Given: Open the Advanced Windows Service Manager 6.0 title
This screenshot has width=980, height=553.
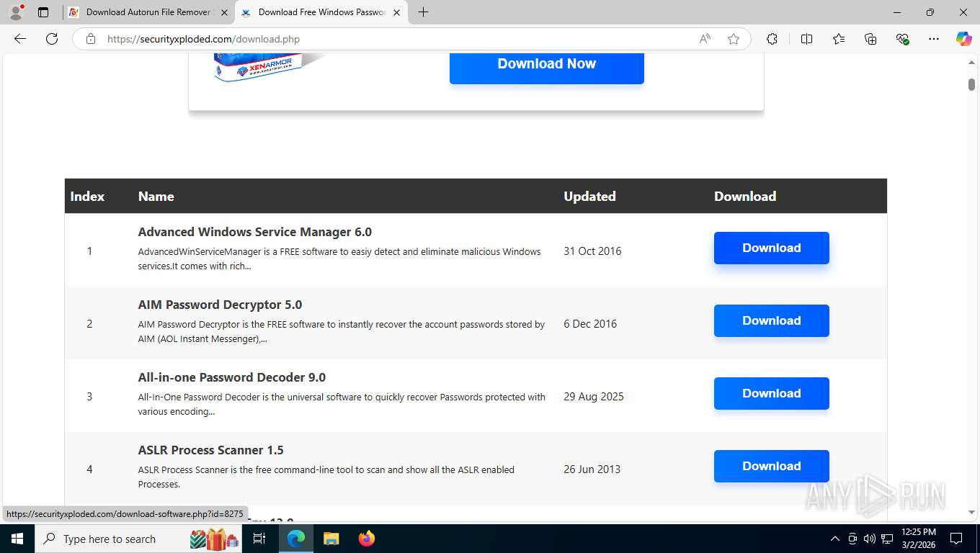Looking at the screenshot, I should [255, 232].
